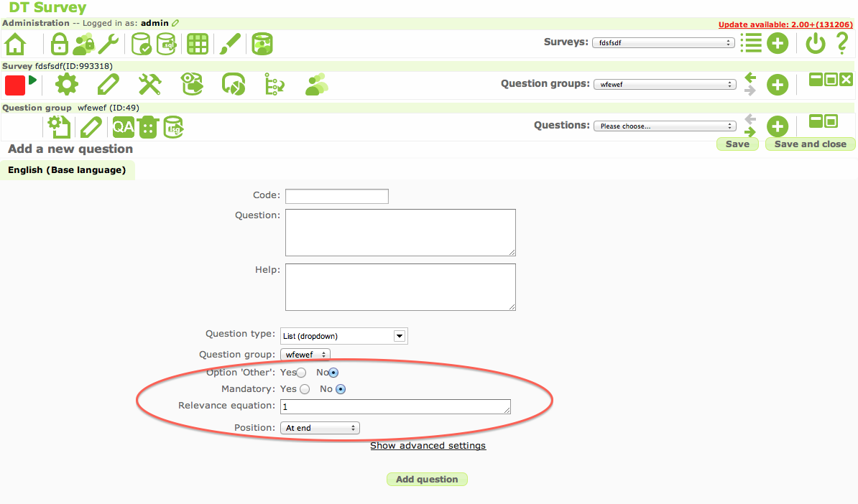The image size is (858, 504).
Task: Open the Question groups dropdown
Action: pyautogui.click(x=664, y=84)
